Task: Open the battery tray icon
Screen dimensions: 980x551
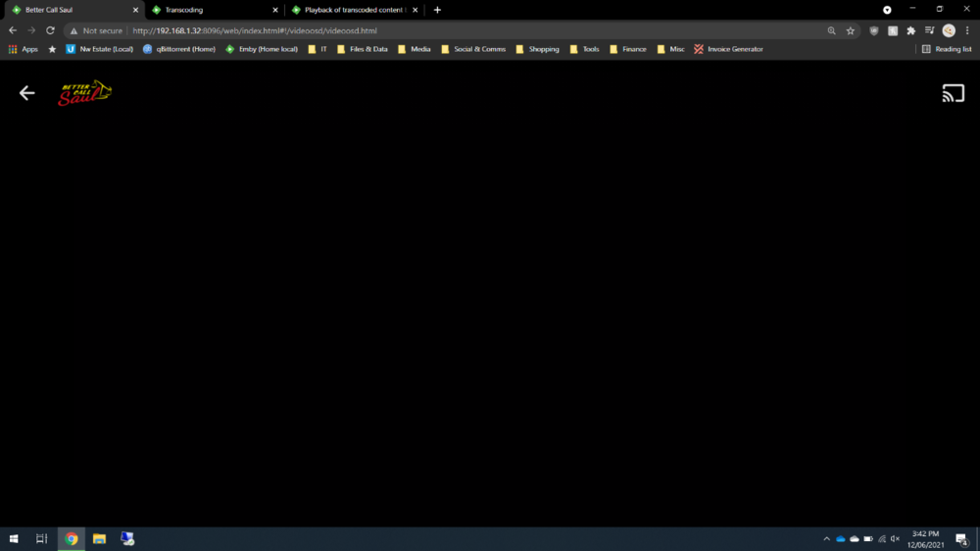Action: [x=868, y=538]
